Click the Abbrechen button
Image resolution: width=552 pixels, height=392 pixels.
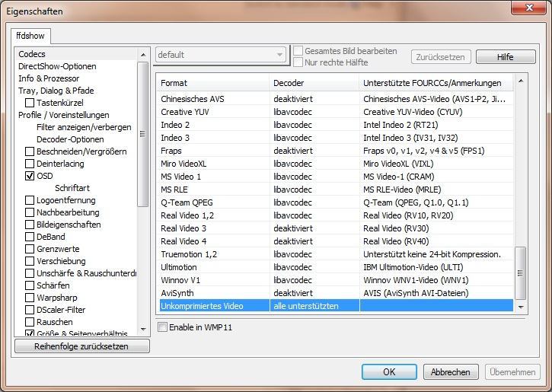451,372
